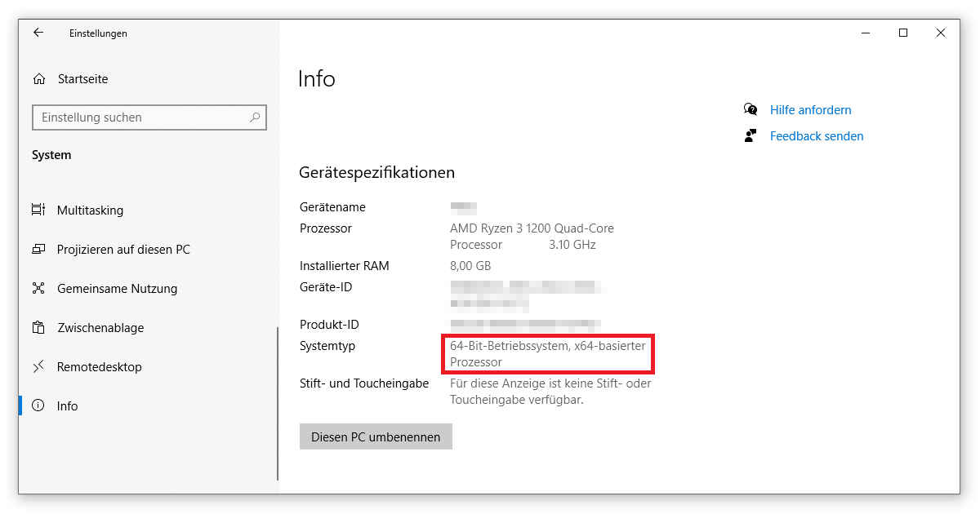Click the Diesen PC umbenennen button
Viewport: 980px width, 514px height.
(376, 436)
